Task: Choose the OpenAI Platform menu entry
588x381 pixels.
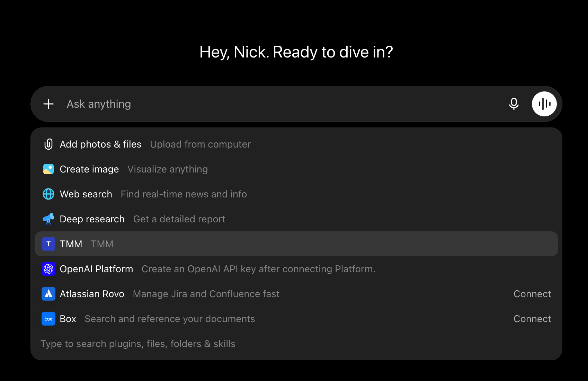Action: pyautogui.click(x=296, y=269)
